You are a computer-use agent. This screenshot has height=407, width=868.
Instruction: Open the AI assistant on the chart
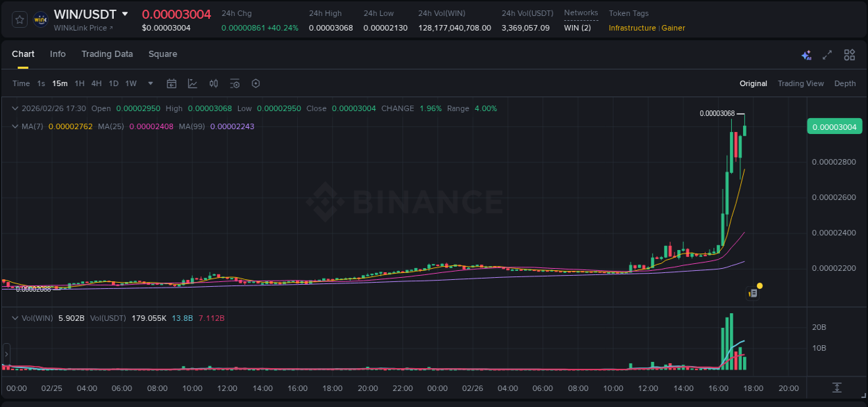[806, 54]
